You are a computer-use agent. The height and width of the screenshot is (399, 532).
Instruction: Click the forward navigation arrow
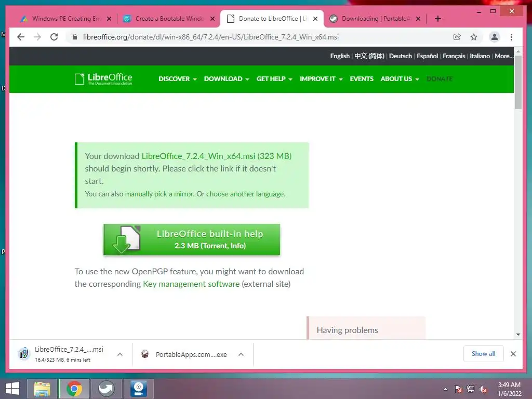[x=37, y=37]
